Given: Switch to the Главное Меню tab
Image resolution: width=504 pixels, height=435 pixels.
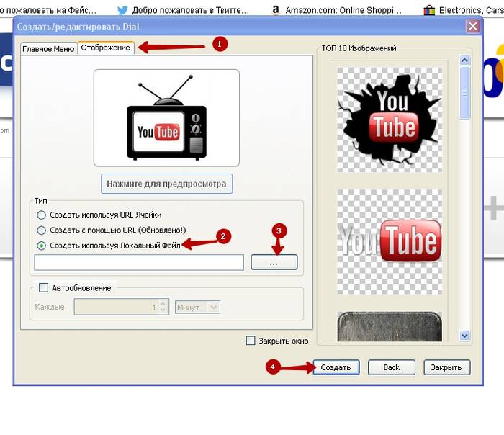Looking at the screenshot, I should pos(48,49).
